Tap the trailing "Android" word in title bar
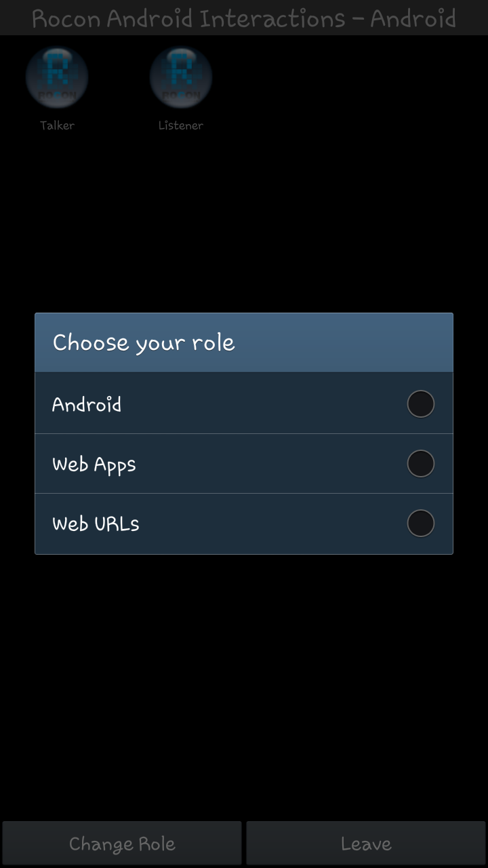The height and width of the screenshot is (868, 488). tap(413, 18)
